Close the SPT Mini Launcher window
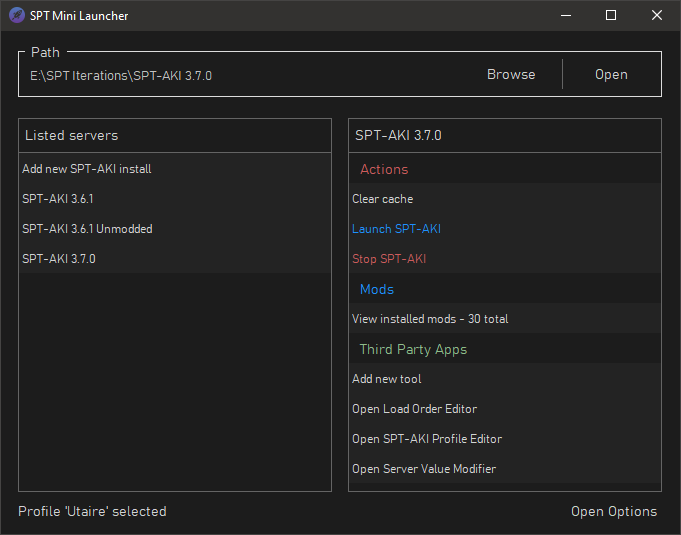The height and width of the screenshot is (535, 681). click(x=656, y=16)
